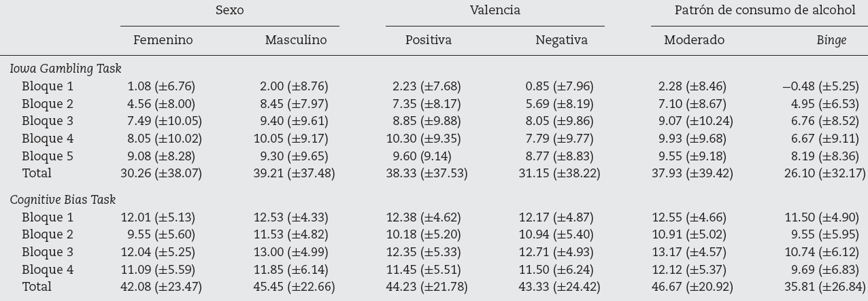Select the Negativa column header
This screenshot has width=868, height=301.
[x=561, y=40]
